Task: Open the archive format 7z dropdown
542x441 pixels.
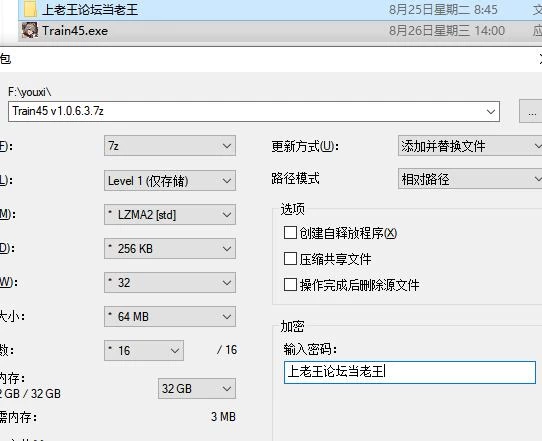Action: click(170, 146)
